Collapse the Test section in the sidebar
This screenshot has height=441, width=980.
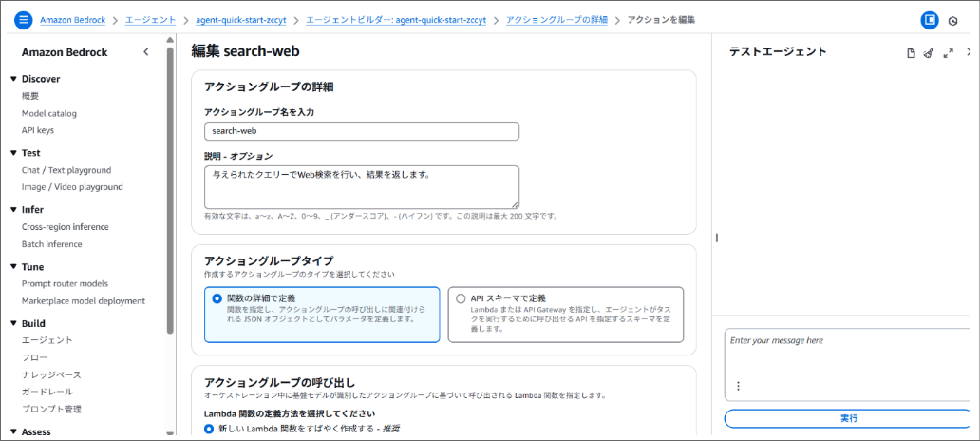[x=13, y=153]
